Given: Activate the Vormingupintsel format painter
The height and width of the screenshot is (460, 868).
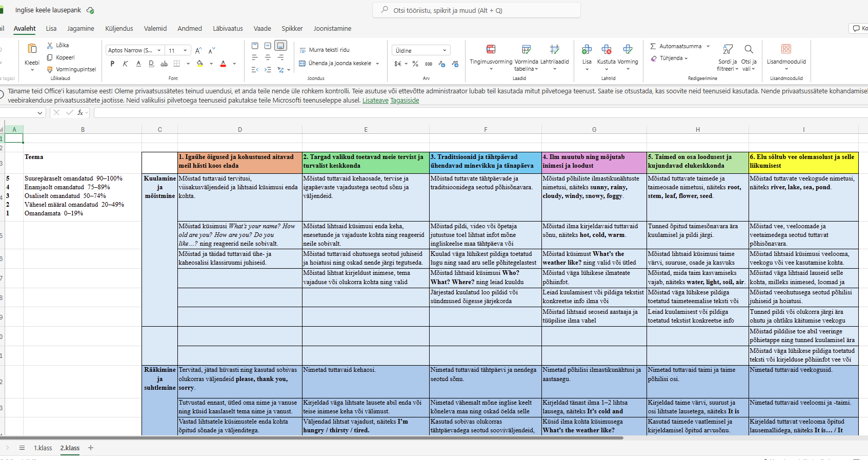Looking at the screenshot, I should tap(50, 69).
